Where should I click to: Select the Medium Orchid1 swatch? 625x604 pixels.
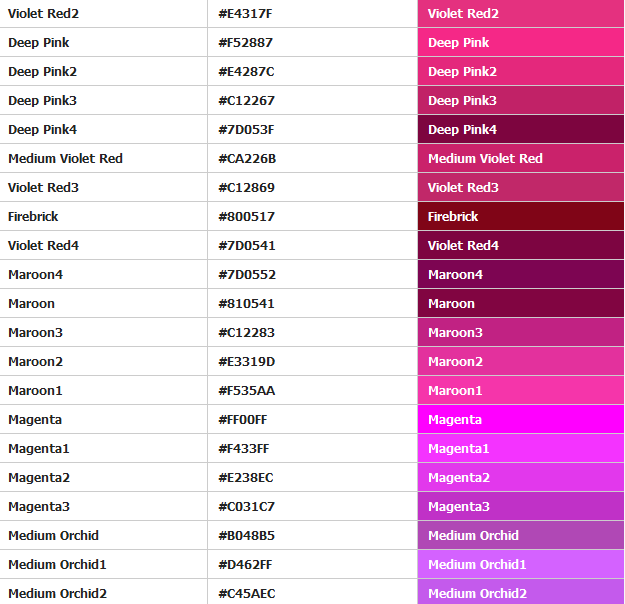pos(520,565)
